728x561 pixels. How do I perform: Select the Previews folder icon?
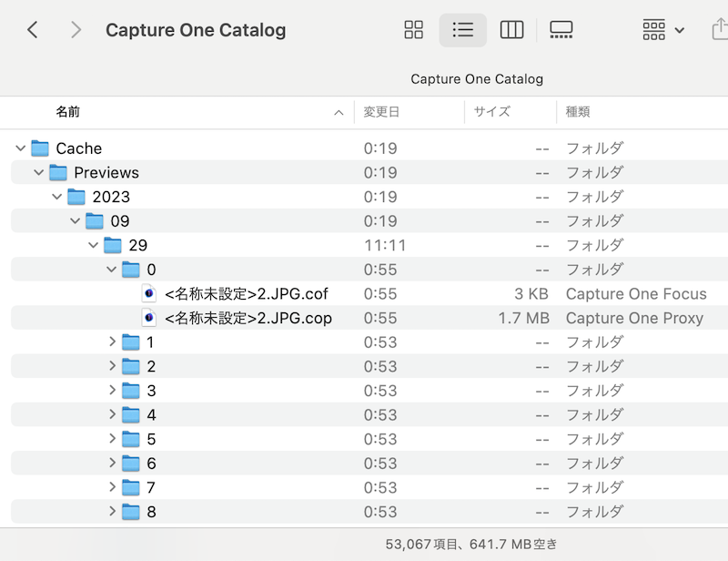[58, 172]
